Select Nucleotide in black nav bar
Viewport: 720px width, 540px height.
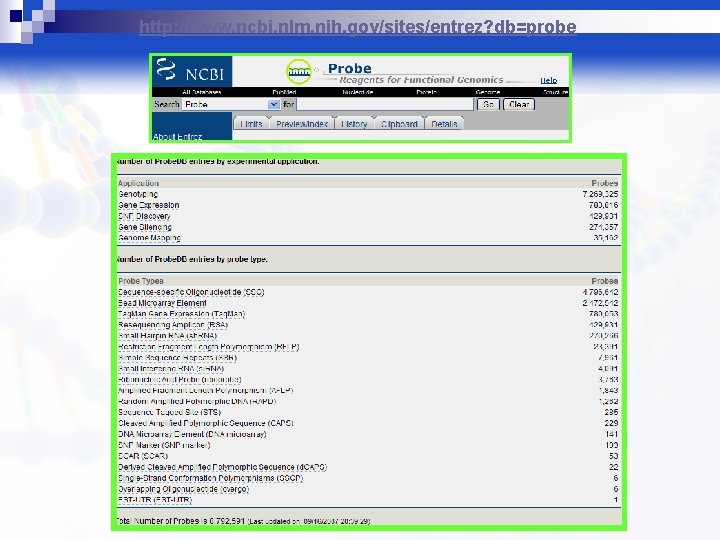[358, 92]
